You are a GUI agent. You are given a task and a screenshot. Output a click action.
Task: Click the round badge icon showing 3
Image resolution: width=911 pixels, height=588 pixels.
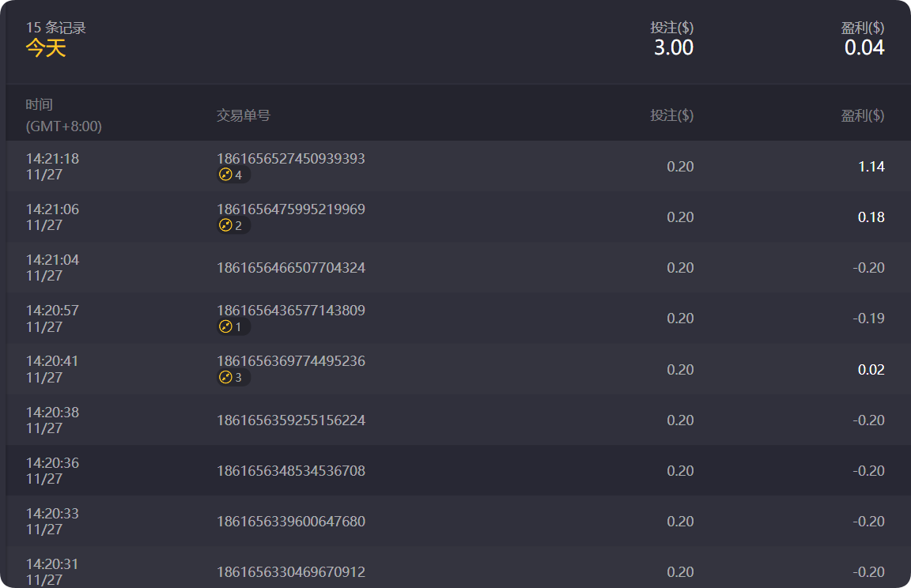click(226, 378)
